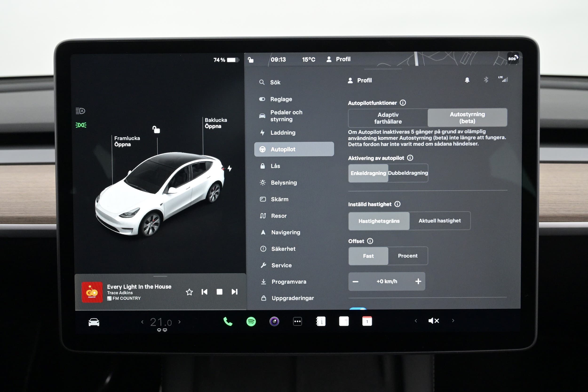Select Procent offset mode
The width and height of the screenshot is (588, 392).
408,256
